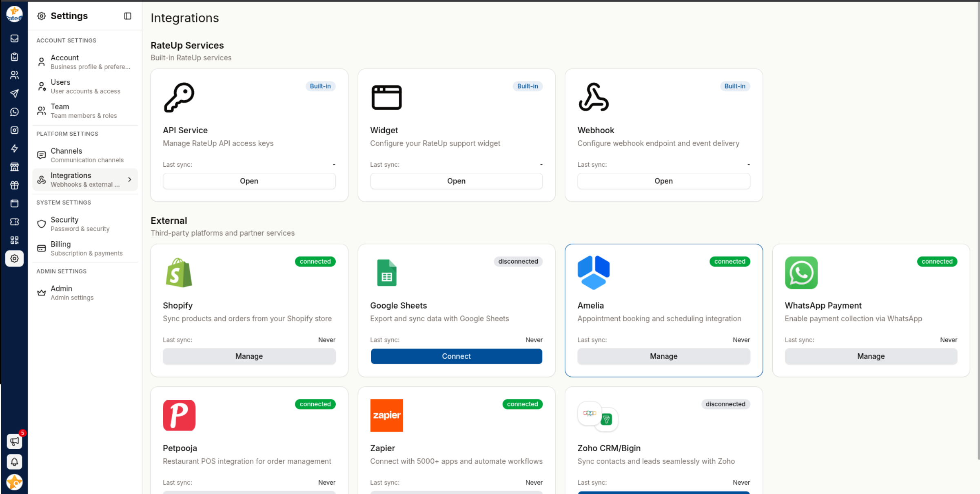Click the 'Zoho CRM/Bigin' card title
Viewport: 980px width, 494px height.
click(x=609, y=448)
